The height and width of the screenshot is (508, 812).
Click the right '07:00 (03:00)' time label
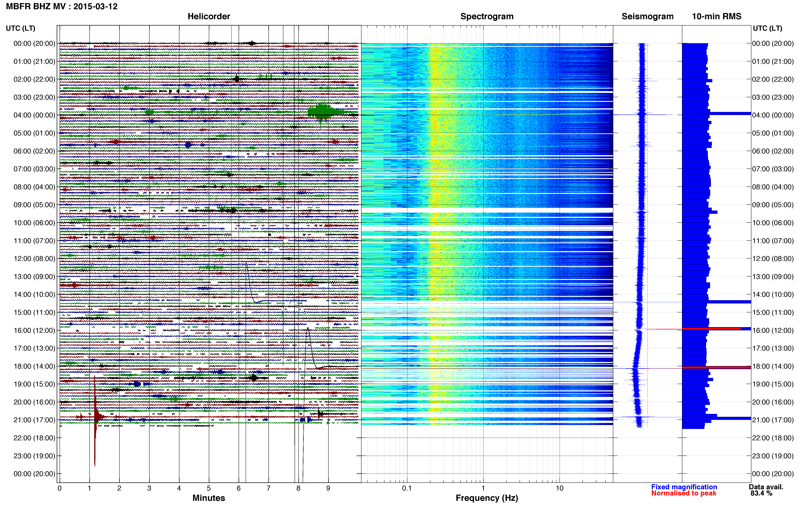(x=773, y=169)
